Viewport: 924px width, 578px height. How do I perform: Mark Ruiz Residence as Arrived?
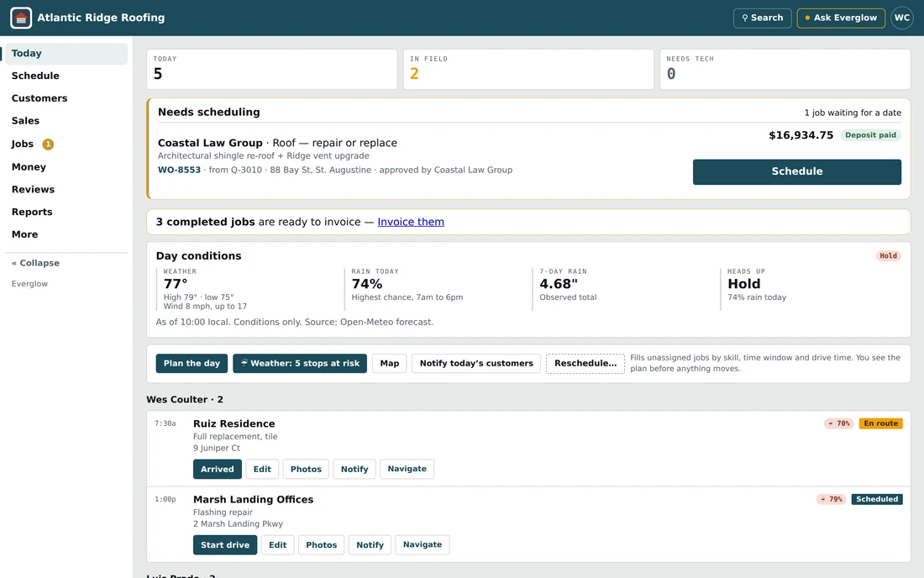tap(218, 469)
